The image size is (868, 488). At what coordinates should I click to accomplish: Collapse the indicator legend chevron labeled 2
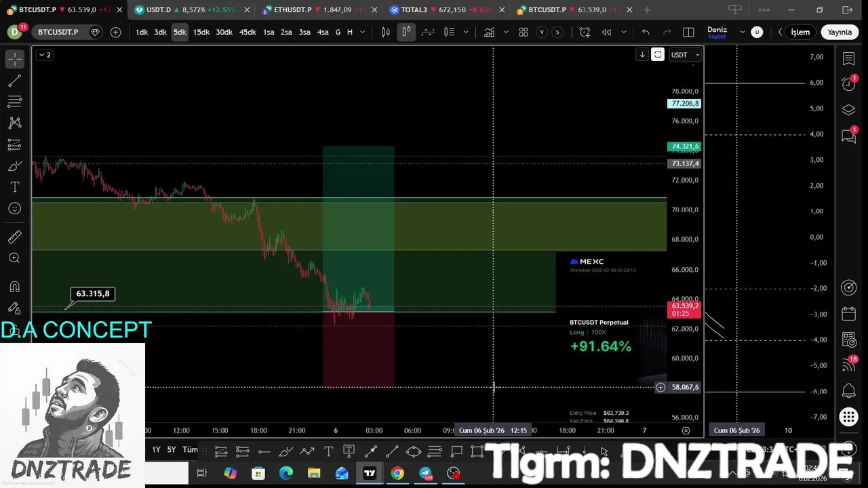click(44, 55)
